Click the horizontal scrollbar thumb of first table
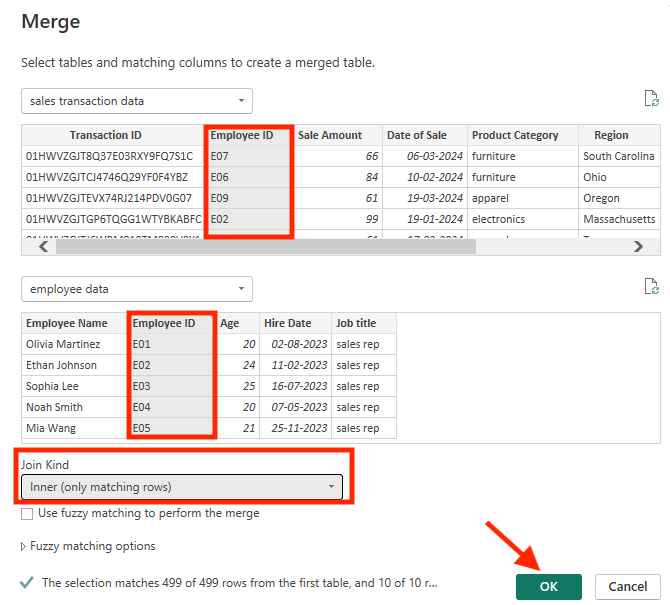Viewport: 670px width, 605px height. point(266,247)
